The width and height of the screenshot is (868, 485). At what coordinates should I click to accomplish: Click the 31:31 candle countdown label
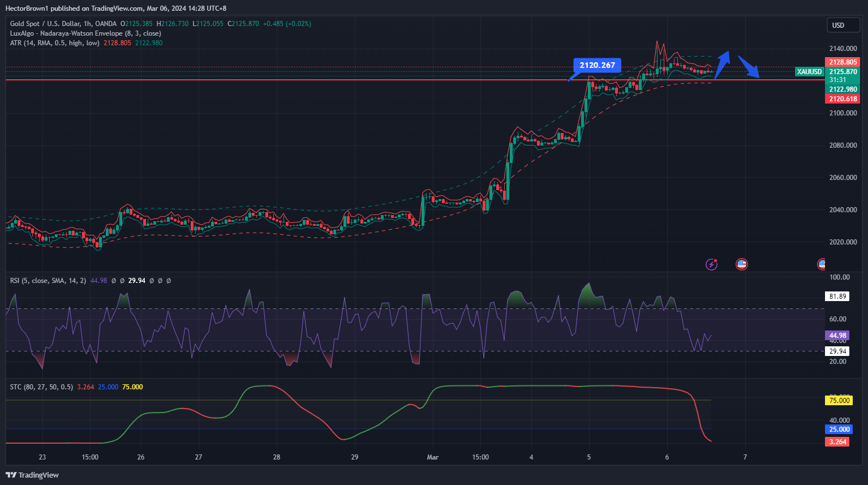pyautogui.click(x=838, y=80)
